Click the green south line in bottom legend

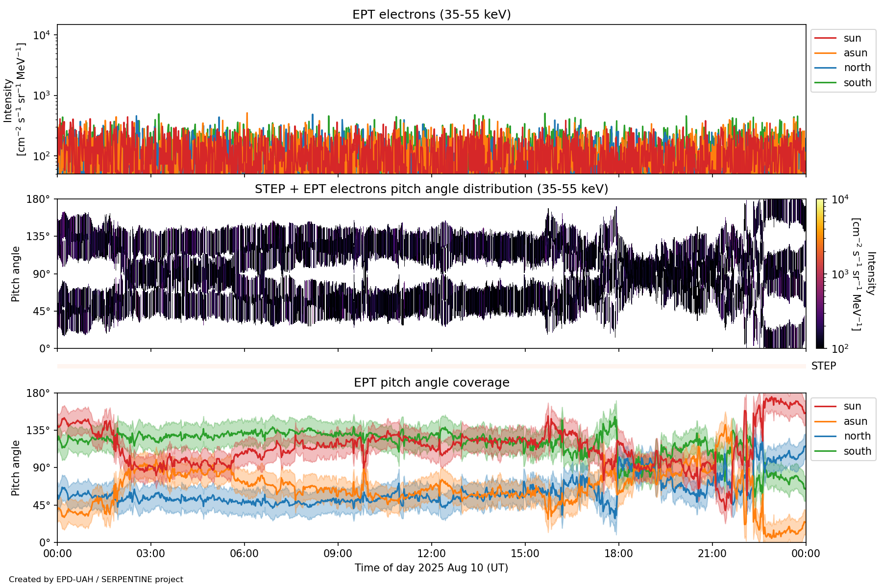pos(825,451)
